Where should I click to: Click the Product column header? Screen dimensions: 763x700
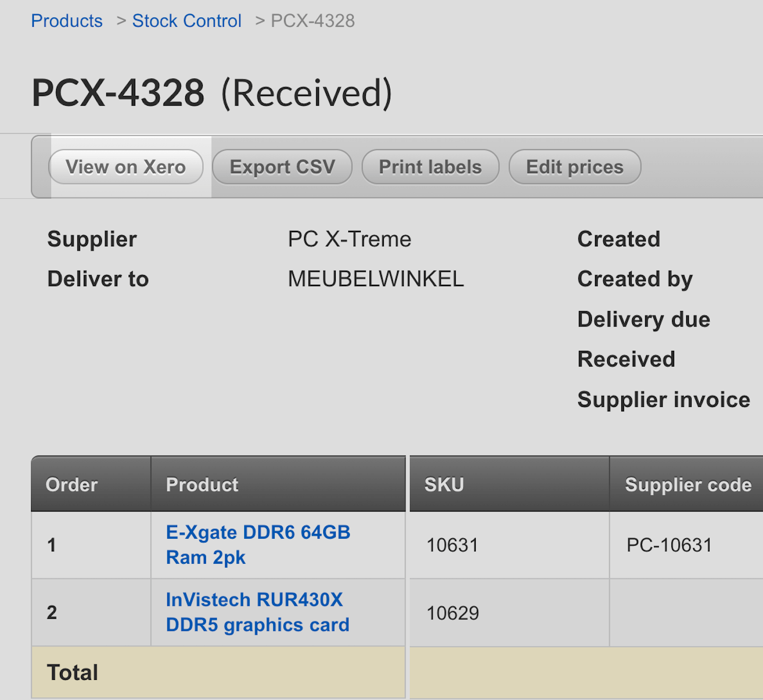[x=202, y=484]
